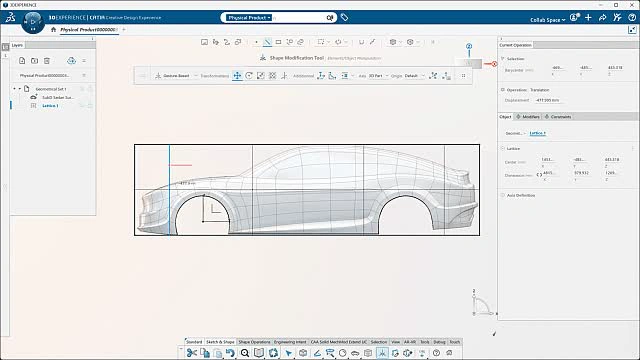
Task: Click the Lattice Center Z value field
Action: [612, 160]
